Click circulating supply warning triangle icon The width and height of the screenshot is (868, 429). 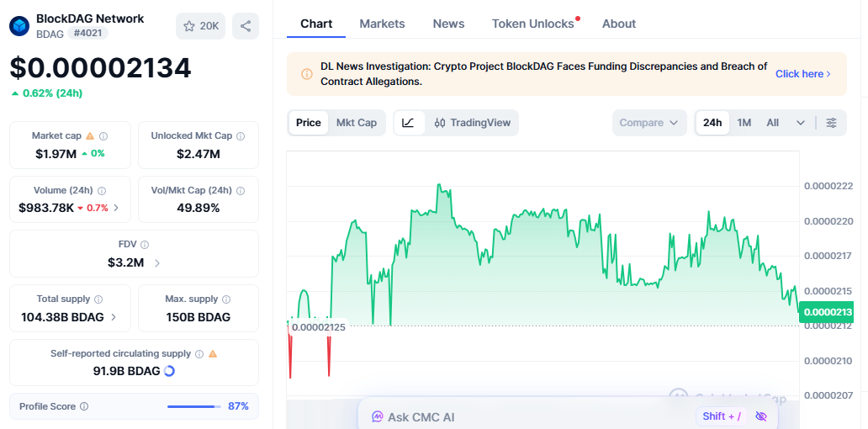pyautogui.click(x=213, y=354)
